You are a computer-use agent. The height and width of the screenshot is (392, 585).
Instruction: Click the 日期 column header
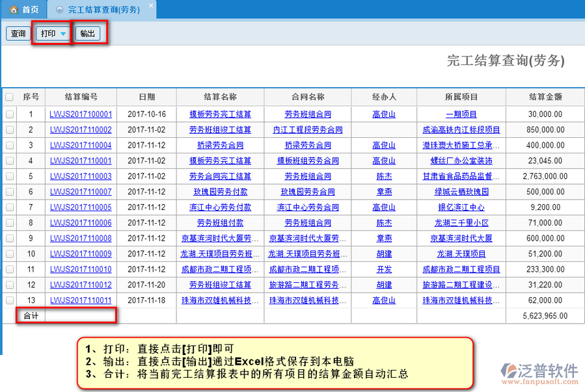tap(146, 97)
